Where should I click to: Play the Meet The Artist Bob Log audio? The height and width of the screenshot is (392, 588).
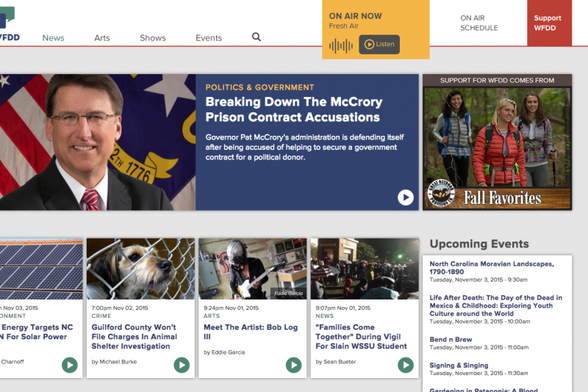[293, 365]
